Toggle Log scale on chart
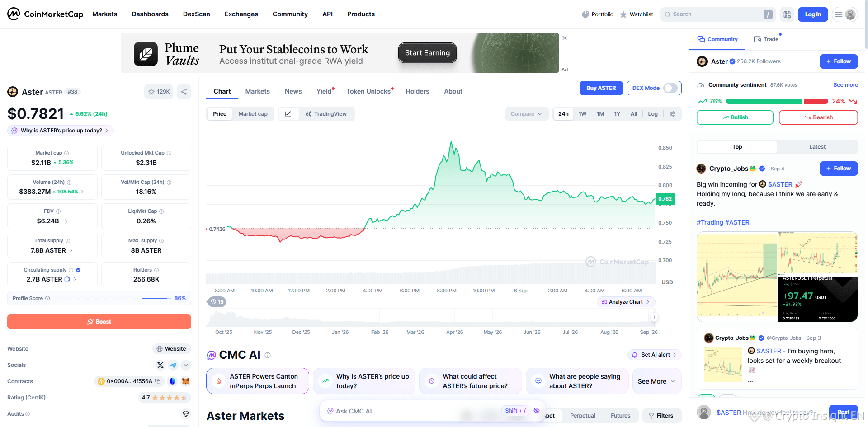Screen dimensions: 868x427 (653, 114)
